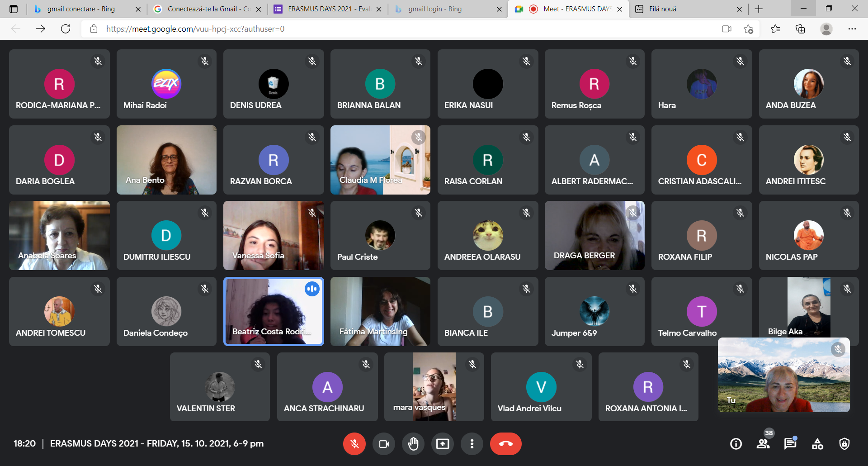Open the meeting details info icon
This screenshot has height=466, width=868.
[736, 444]
